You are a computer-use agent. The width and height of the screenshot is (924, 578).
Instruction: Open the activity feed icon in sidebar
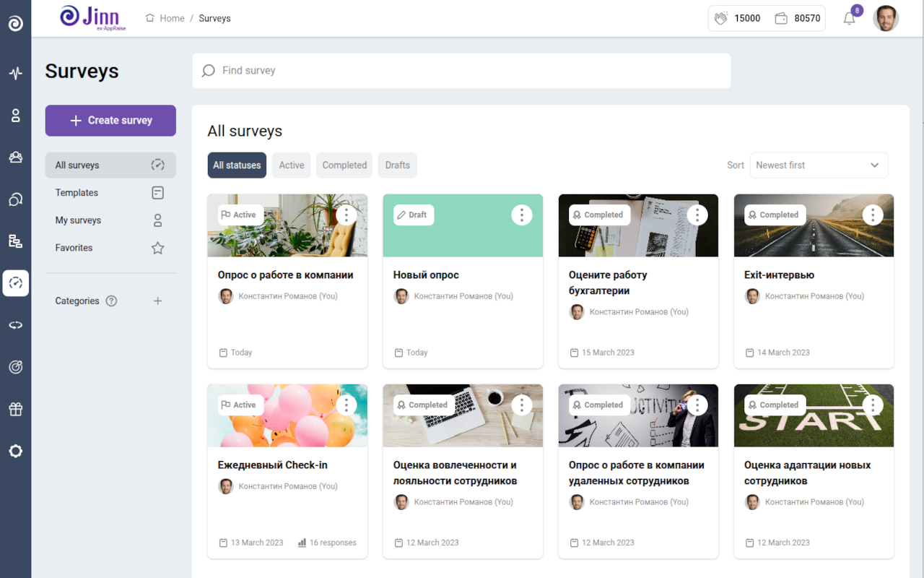(x=16, y=73)
